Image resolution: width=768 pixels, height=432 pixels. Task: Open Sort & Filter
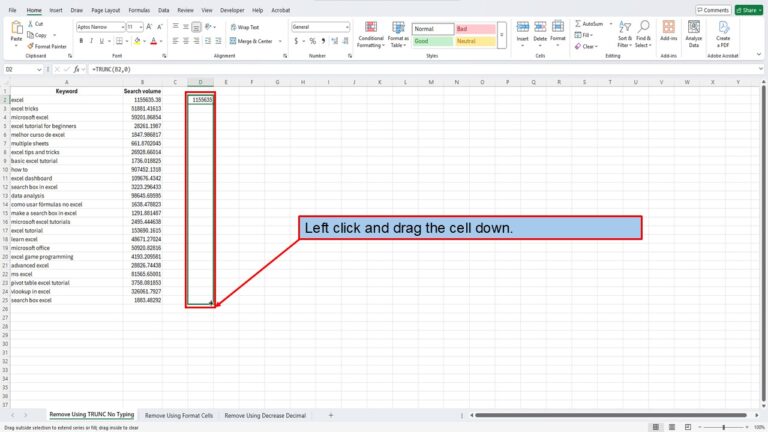tap(624, 34)
